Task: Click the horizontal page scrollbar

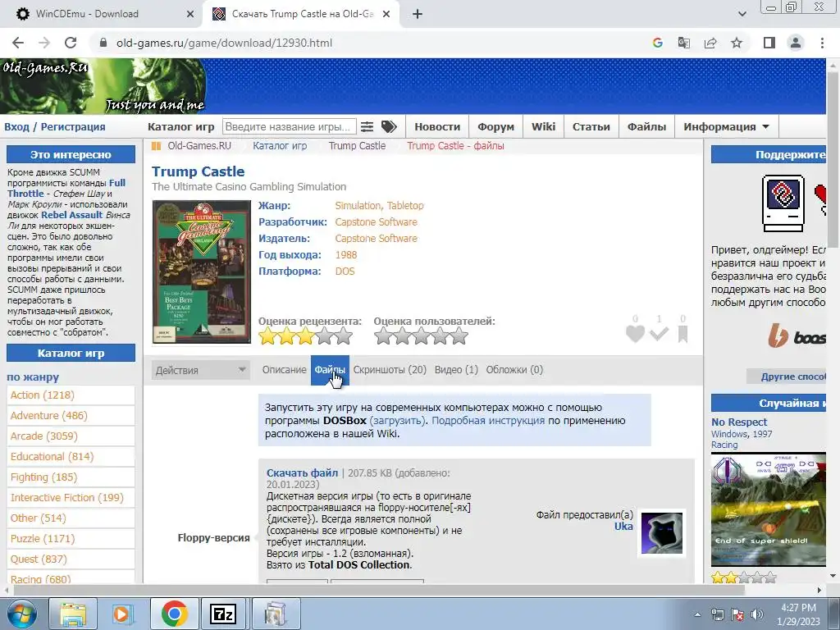Action: 378,590
